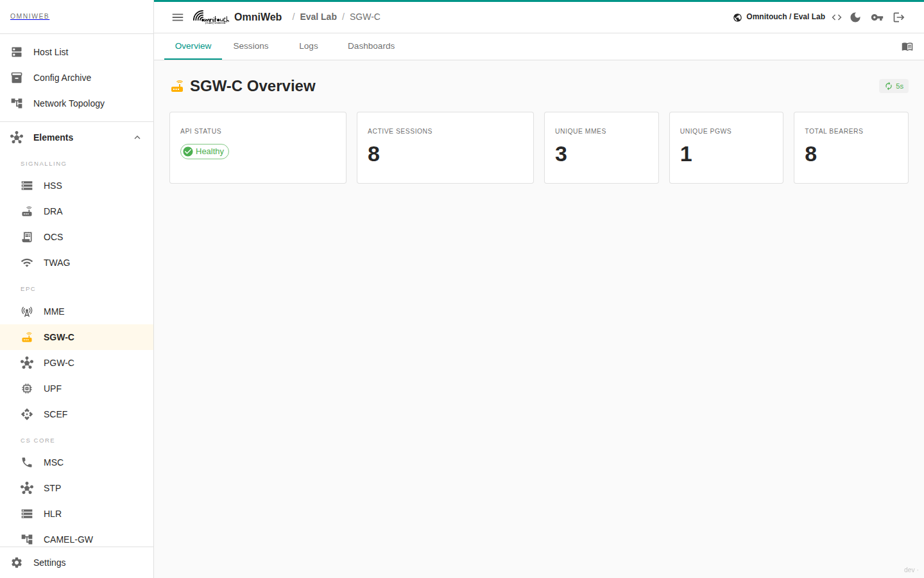Toggle the hamburger navigation menu
The height and width of the screenshot is (578, 924).
click(178, 17)
